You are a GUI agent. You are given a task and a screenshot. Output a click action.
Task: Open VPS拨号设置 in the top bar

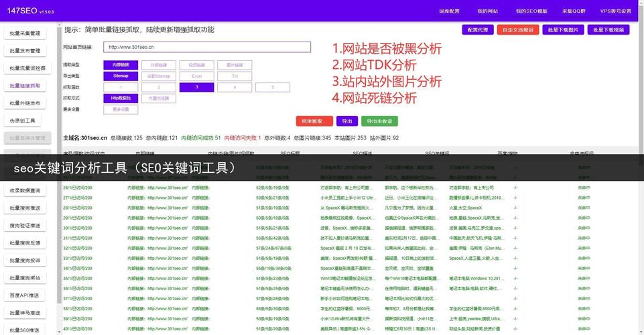(x=616, y=11)
